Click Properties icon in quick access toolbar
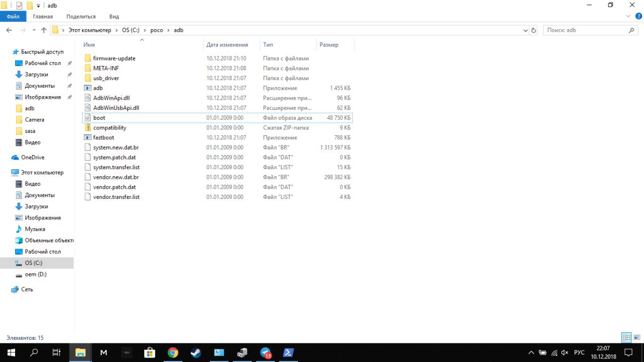 [x=20, y=6]
